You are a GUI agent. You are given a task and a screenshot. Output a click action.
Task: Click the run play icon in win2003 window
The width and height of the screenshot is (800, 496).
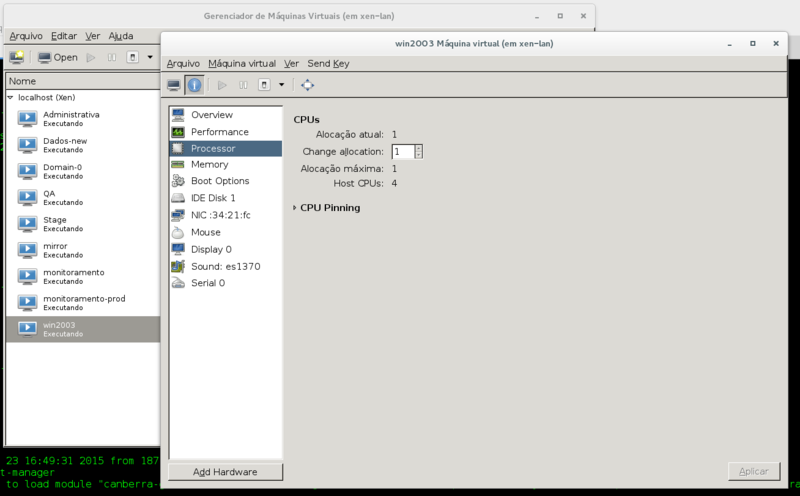click(x=222, y=85)
